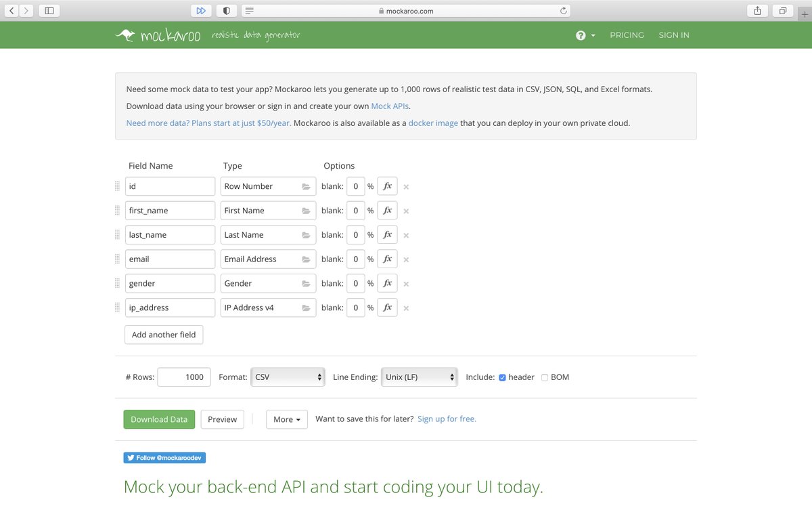Click the Reader view lines icon

click(x=250, y=11)
